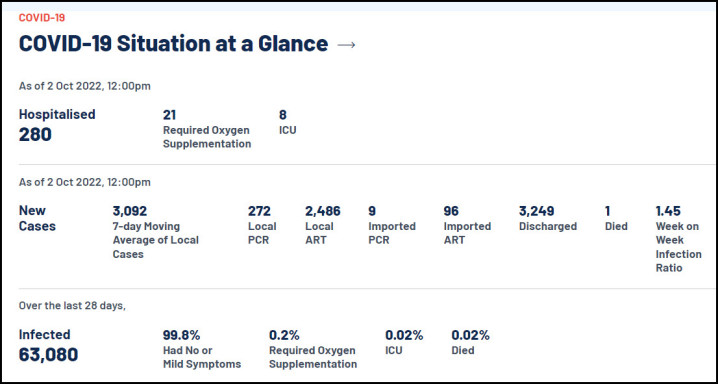
Task: Select the Hospitalised 280 figure
Action: (57, 125)
